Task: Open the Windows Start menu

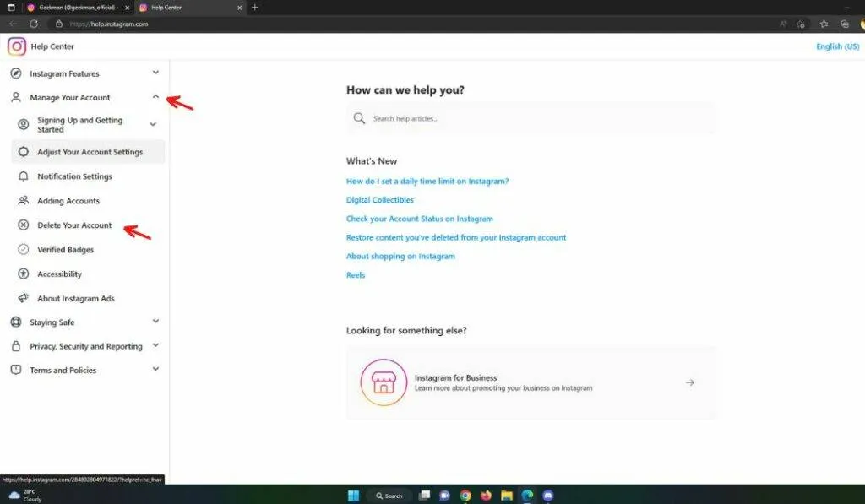Action: pos(354,496)
